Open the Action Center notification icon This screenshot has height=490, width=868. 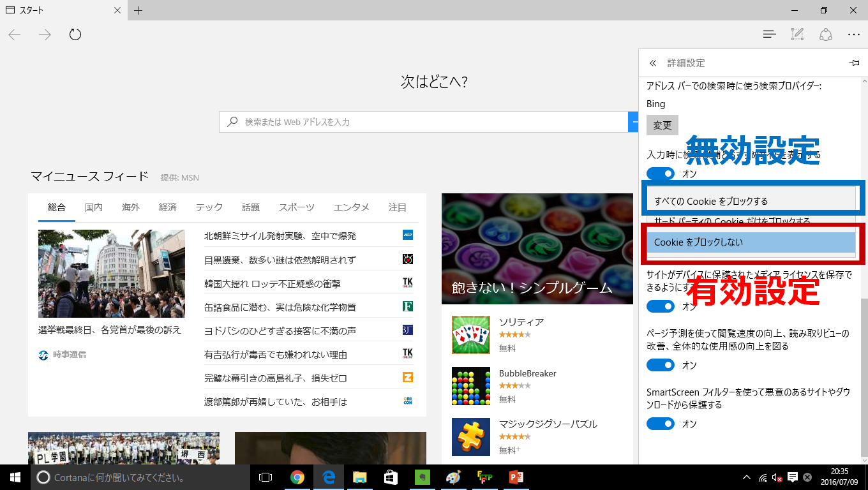tap(792, 477)
